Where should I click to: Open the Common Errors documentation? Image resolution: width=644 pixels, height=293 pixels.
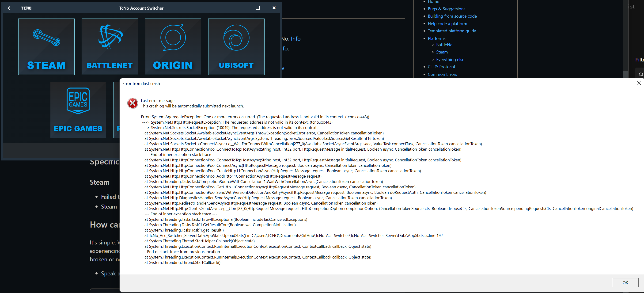[x=442, y=74]
